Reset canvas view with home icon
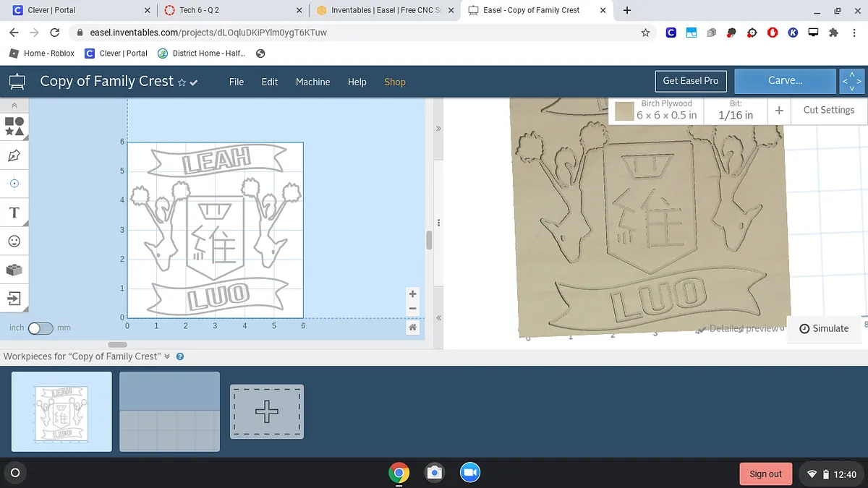 tap(412, 328)
